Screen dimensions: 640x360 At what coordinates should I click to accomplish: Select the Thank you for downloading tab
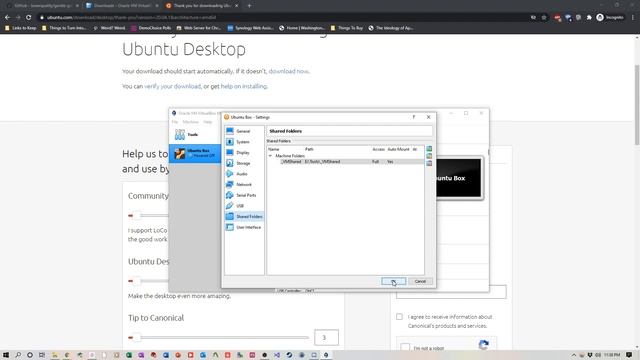202,6
